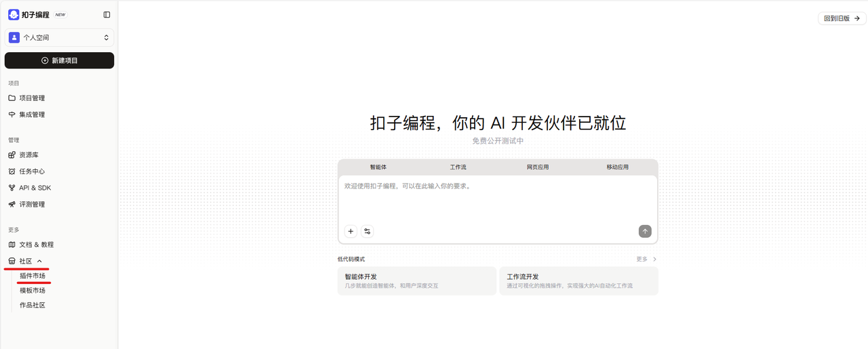Open 插件市场 under 社区
This screenshot has width=868, height=349.
[x=33, y=276]
